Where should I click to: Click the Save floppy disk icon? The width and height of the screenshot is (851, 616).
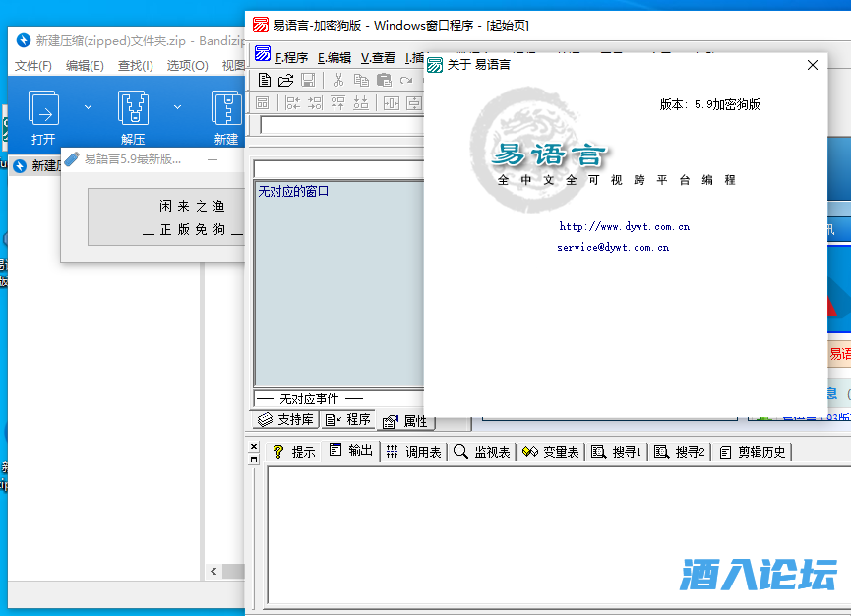click(x=308, y=80)
